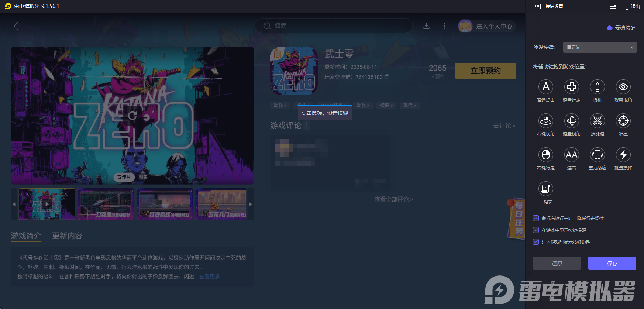Screen dimensions: 644x309
Task: Click the keyboard icon beside 按键设置
Action: click(x=537, y=7)
